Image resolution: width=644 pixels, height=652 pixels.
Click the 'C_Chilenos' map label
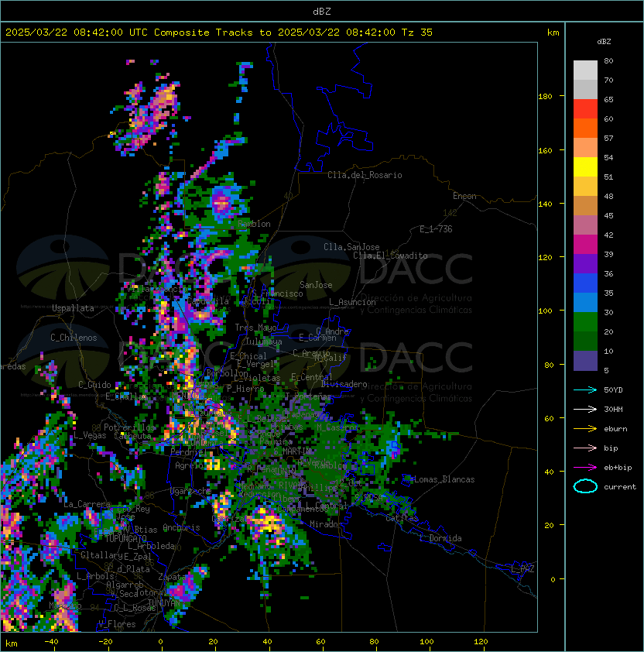pos(74,338)
